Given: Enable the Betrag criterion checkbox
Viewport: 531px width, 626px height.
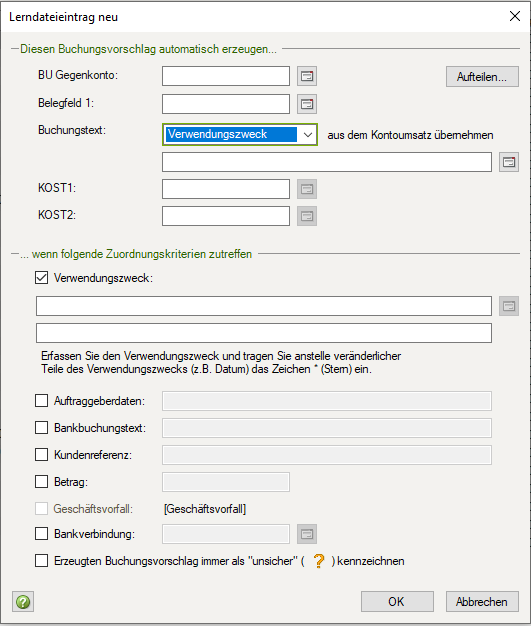Looking at the screenshot, I should coord(42,481).
